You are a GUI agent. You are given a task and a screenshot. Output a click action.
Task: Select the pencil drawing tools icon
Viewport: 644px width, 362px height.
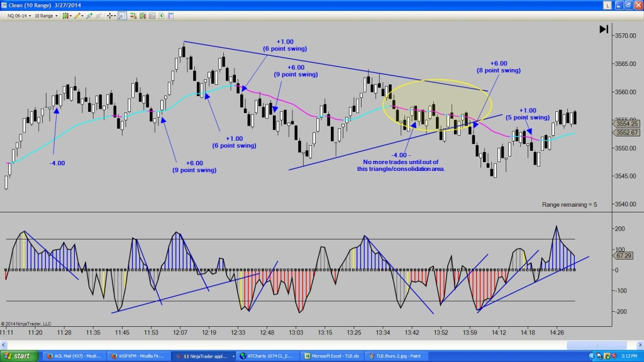pos(77,16)
